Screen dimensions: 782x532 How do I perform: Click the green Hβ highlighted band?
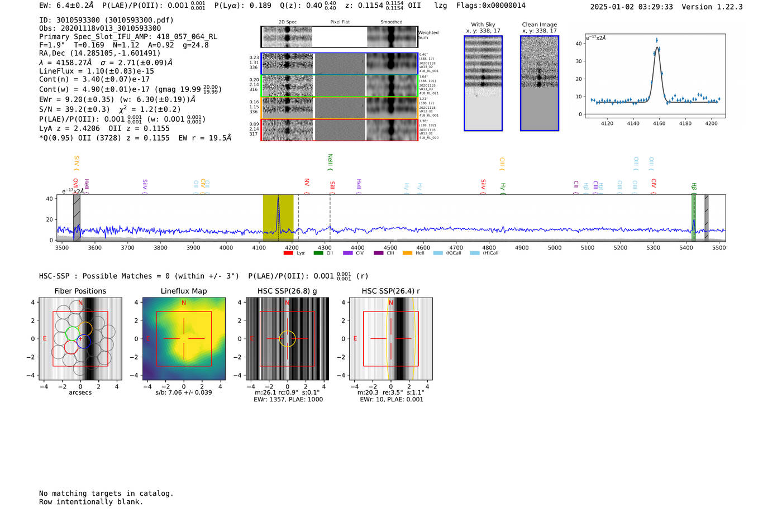click(694, 218)
